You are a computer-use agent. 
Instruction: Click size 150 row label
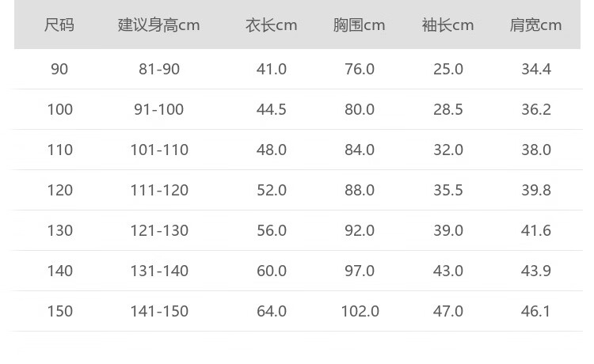tap(60, 311)
